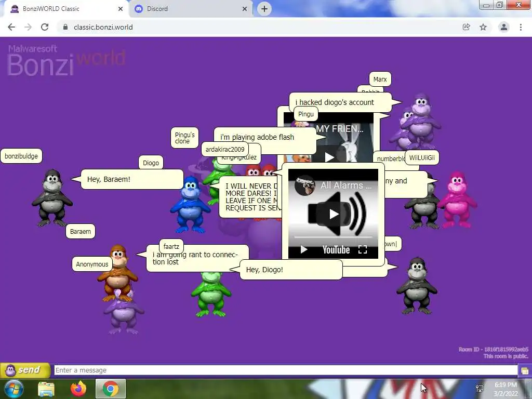Screen dimensions: 532x399
Task: Play the All Alarms YouTube video
Action: pyautogui.click(x=334, y=214)
